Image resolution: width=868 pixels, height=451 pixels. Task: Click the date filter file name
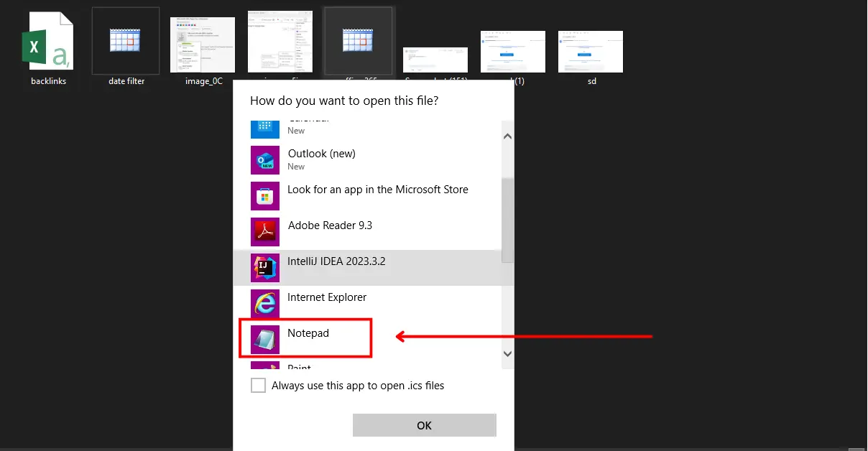click(x=126, y=81)
